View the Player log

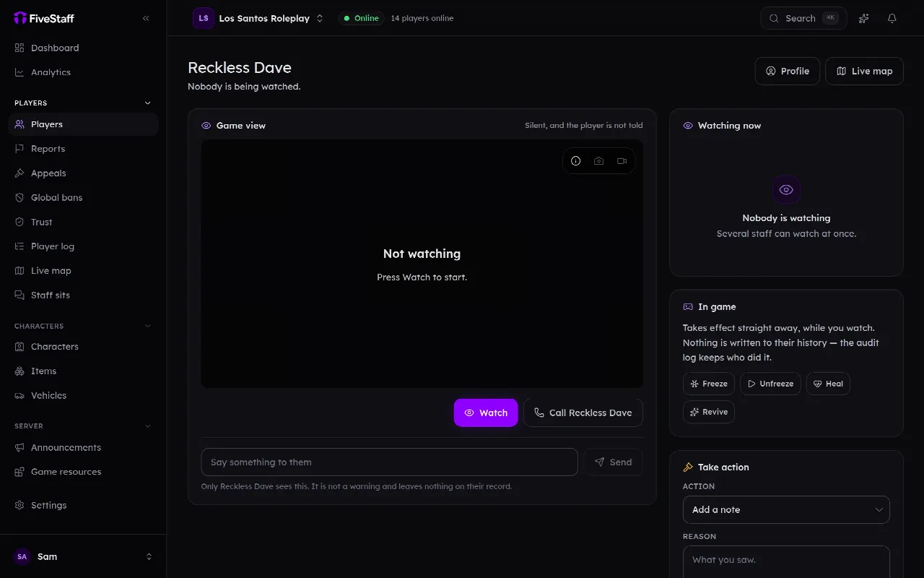tap(83, 246)
